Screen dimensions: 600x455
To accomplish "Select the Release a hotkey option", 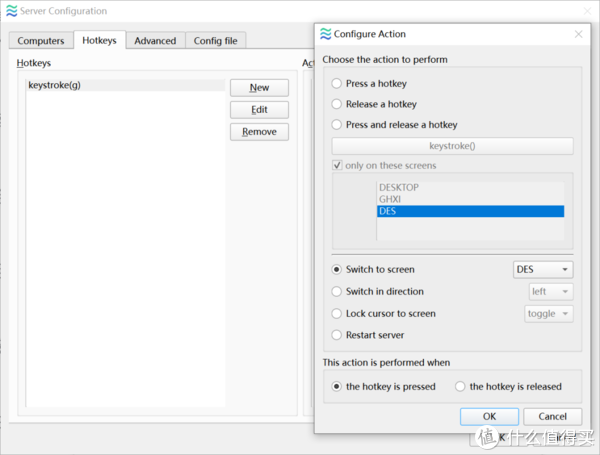I will coord(336,104).
